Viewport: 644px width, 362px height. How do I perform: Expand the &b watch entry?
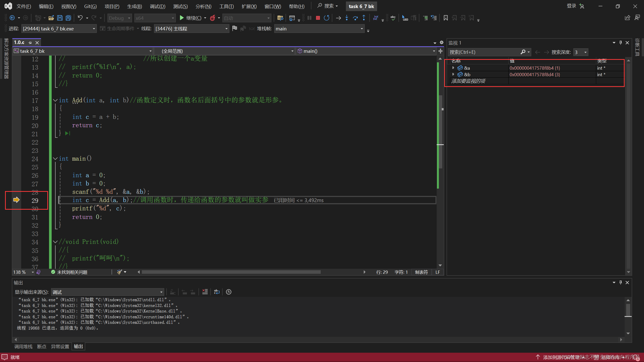(x=453, y=74)
